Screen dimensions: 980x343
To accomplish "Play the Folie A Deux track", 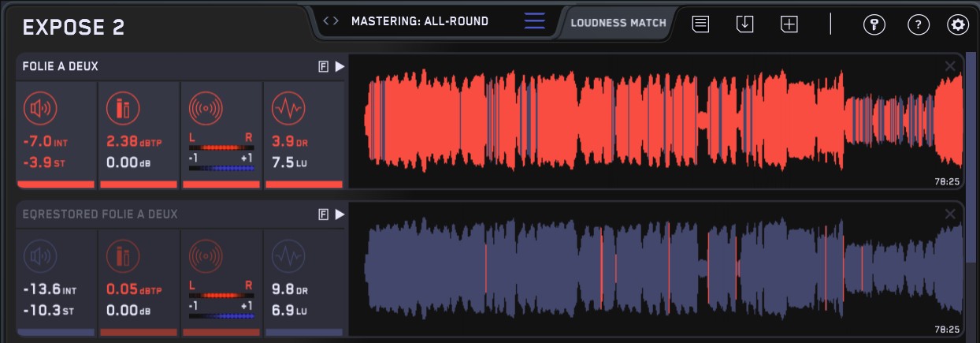I will pyautogui.click(x=340, y=67).
